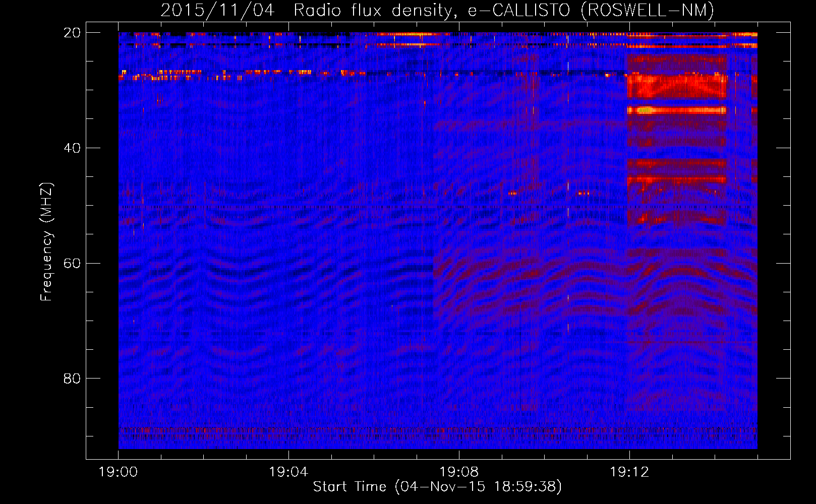
Task: Click the 'Frequency (MHZ)' axis label
Action: (46, 241)
